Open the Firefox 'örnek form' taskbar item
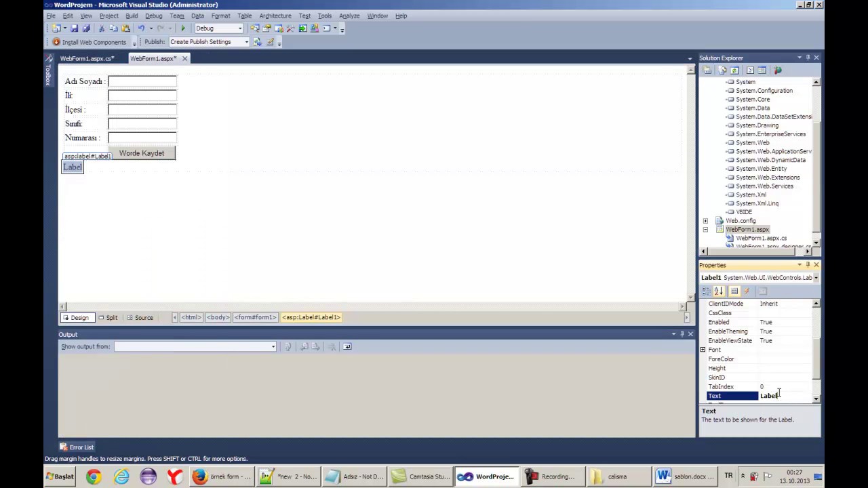This screenshot has width=868, height=488. (221, 476)
